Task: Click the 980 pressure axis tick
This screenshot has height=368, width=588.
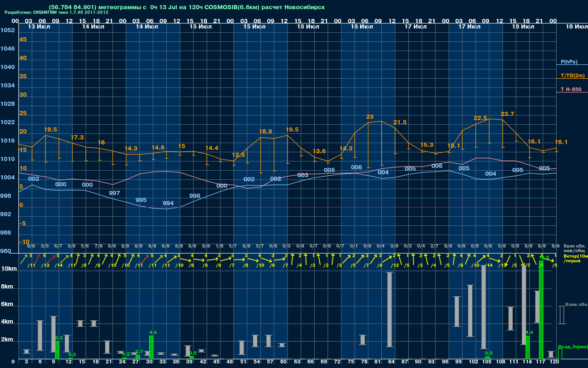Action: coord(6,251)
